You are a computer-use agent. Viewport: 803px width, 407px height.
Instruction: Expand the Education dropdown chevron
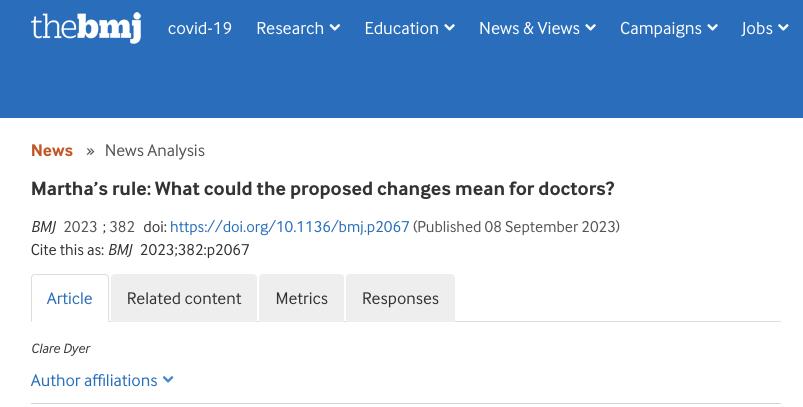449,28
